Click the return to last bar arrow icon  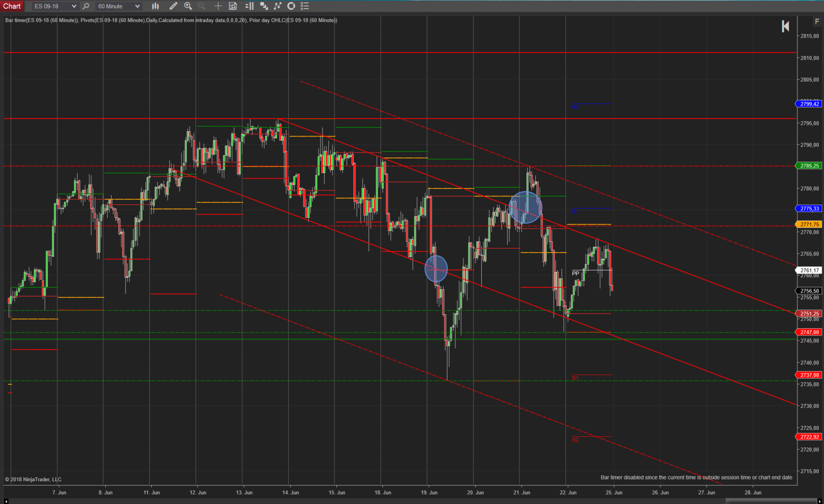tap(785, 27)
